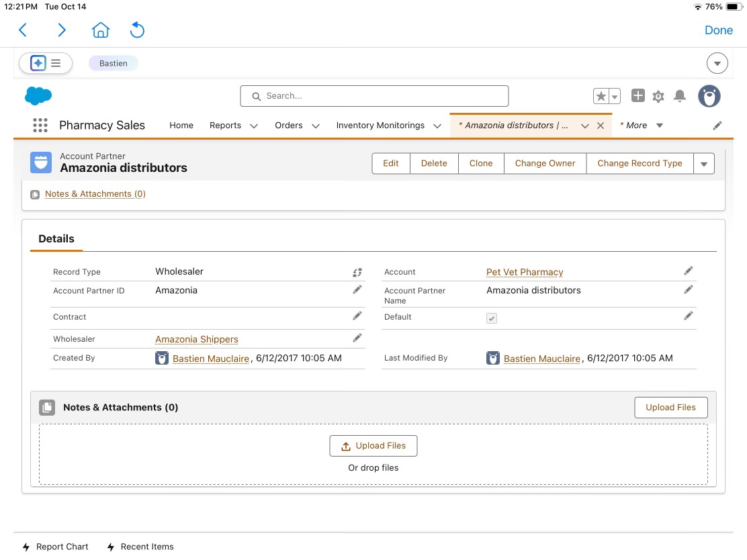Click the Setup gear icon
The image size is (747, 560).
658,97
